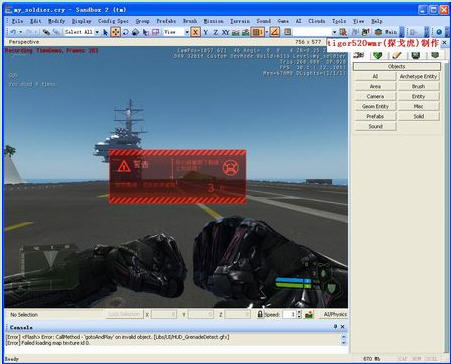The height and width of the screenshot is (364, 451).
Task: Click the AI/Physics button
Action: (x=334, y=314)
